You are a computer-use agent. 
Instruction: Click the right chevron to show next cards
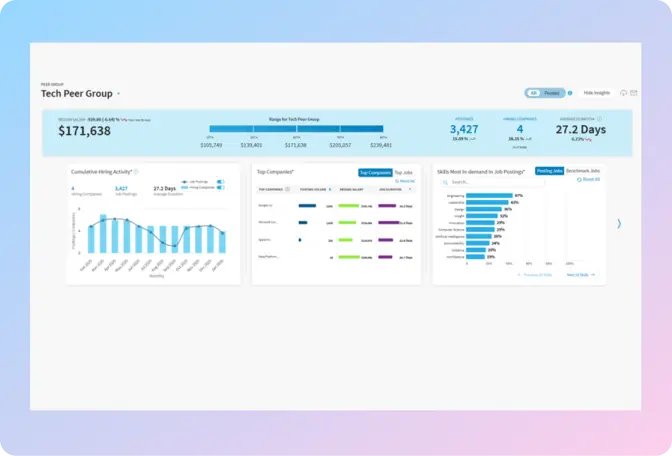[619, 223]
